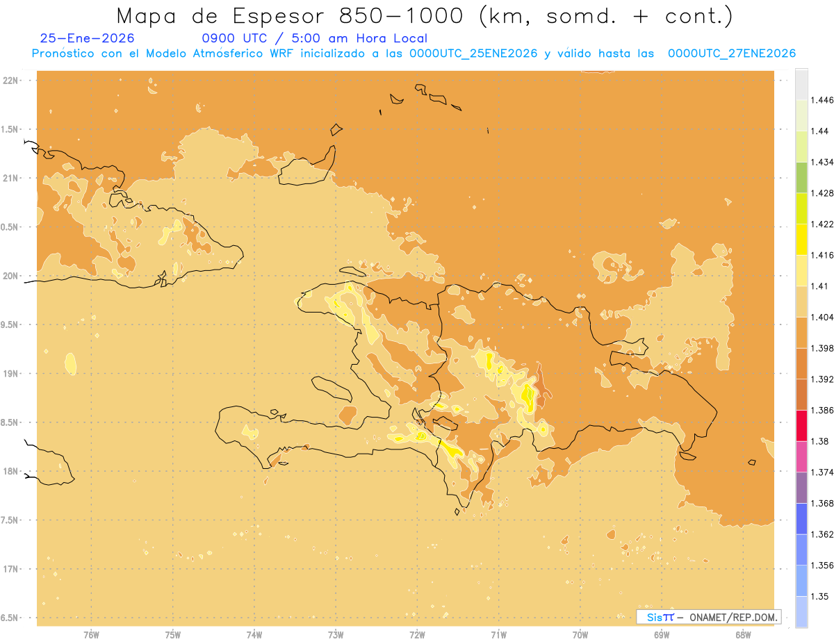The width and height of the screenshot is (834, 644).
Task: Click the longitude label "73W"
Action: [336, 634]
